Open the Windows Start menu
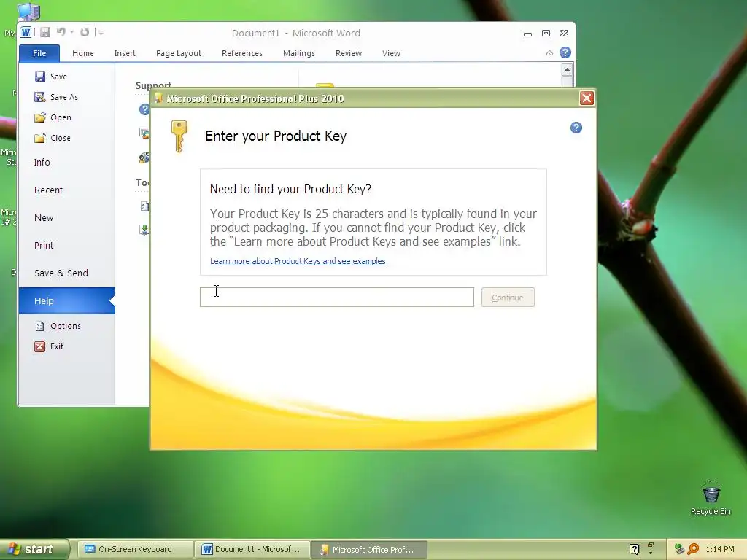Viewport: 747px width, 560px height. 34,550
